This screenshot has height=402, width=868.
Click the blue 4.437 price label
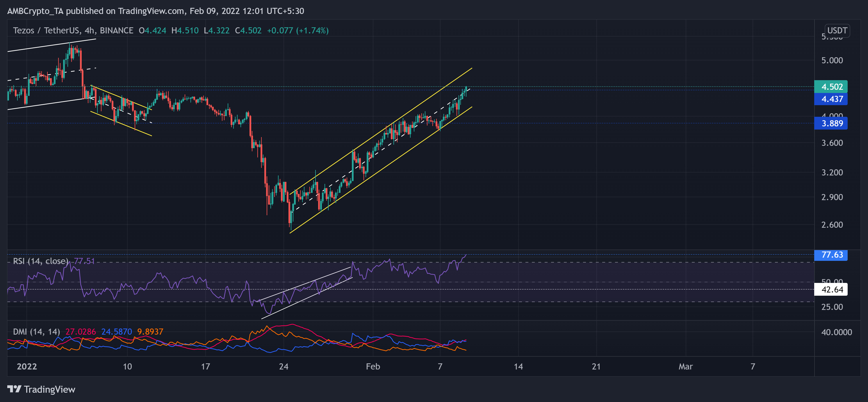point(830,99)
